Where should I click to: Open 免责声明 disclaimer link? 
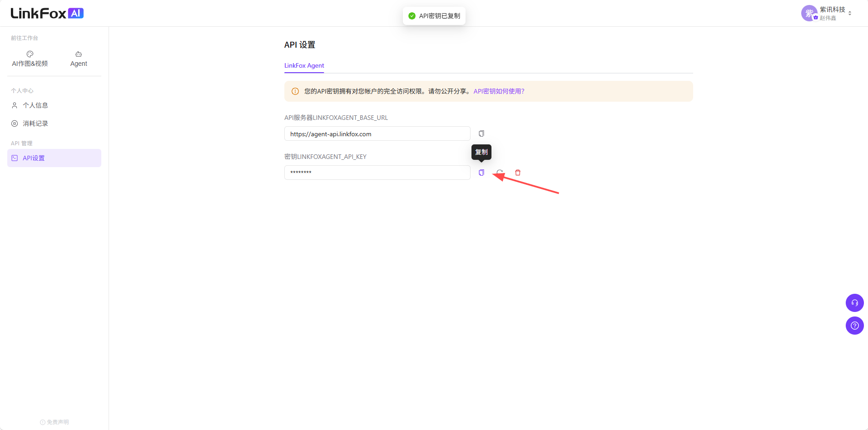(x=55, y=422)
